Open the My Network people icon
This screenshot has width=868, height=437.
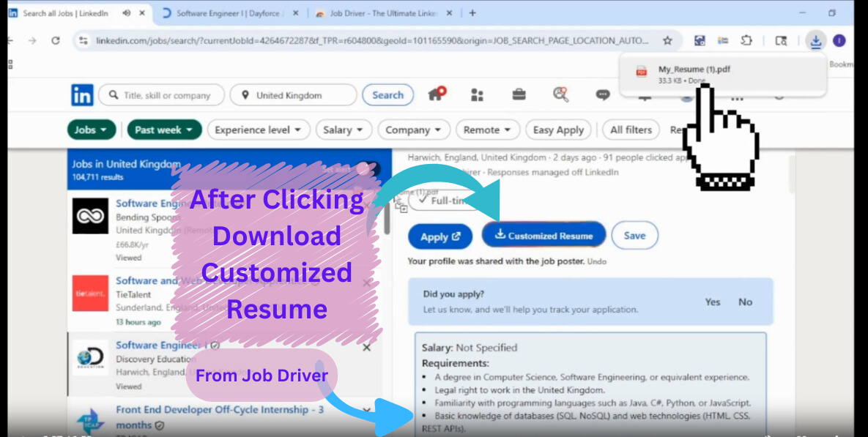pos(478,95)
